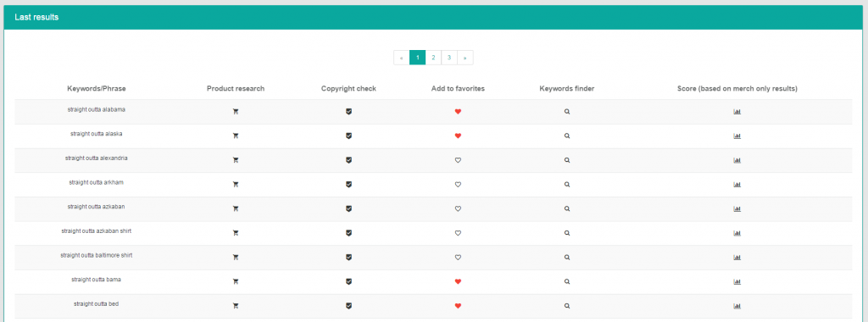Viewport: 868px width, 322px height.
Task: Click the Score column header
Action: (737, 88)
